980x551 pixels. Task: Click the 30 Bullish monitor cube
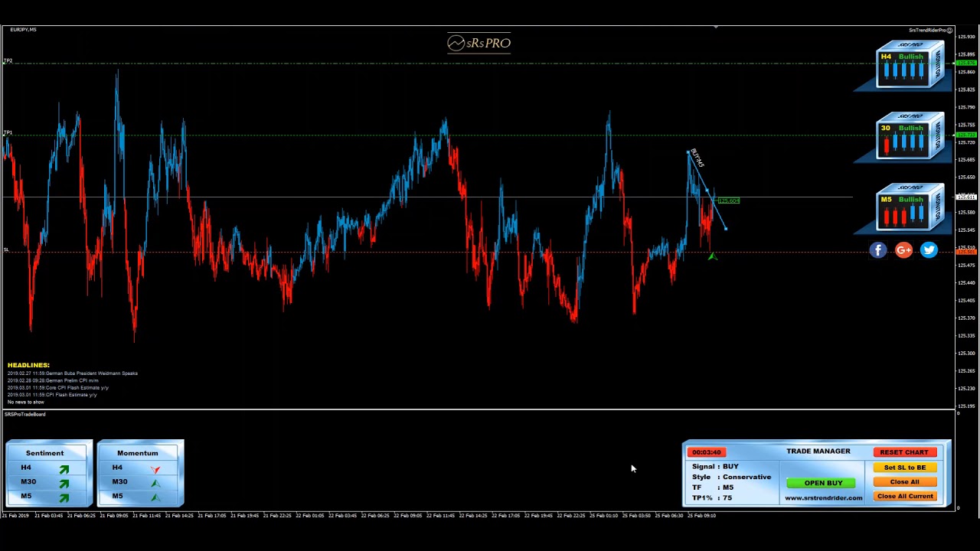(x=910, y=136)
